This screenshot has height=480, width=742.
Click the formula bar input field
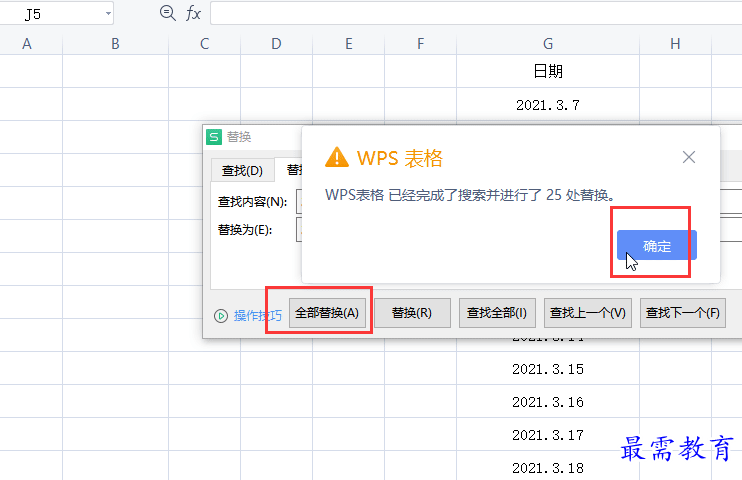coord(476,13)
